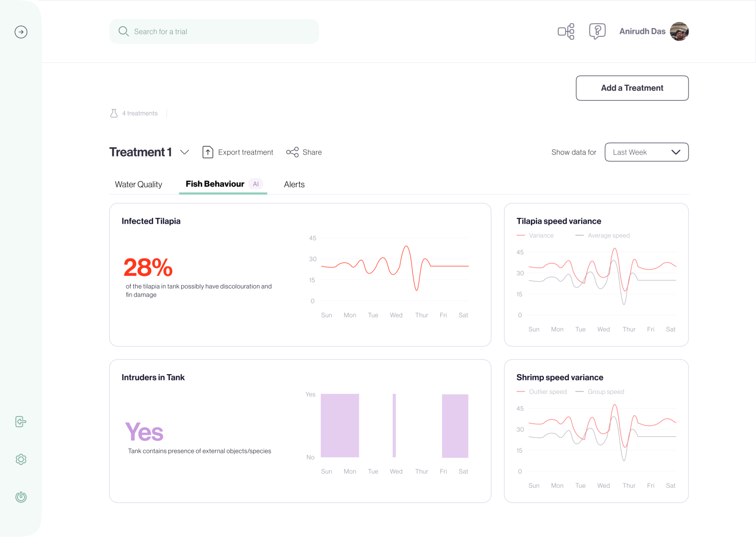
Task: Switch to the Alerts tab
Action: coord(294,184)
